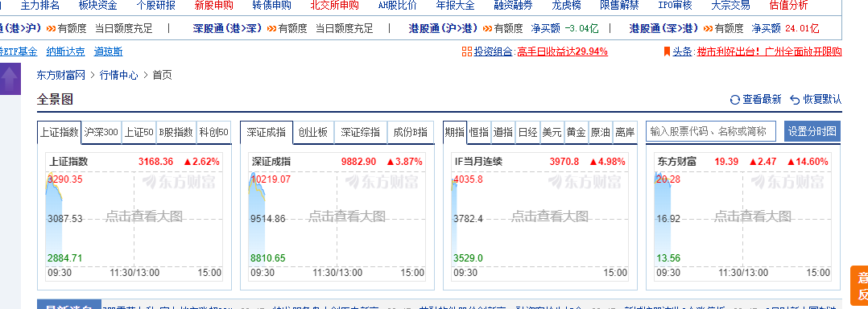Click the refresh icon beside 查看最新
The height and width of the screenshot is (309, 868).
(735, 100)
